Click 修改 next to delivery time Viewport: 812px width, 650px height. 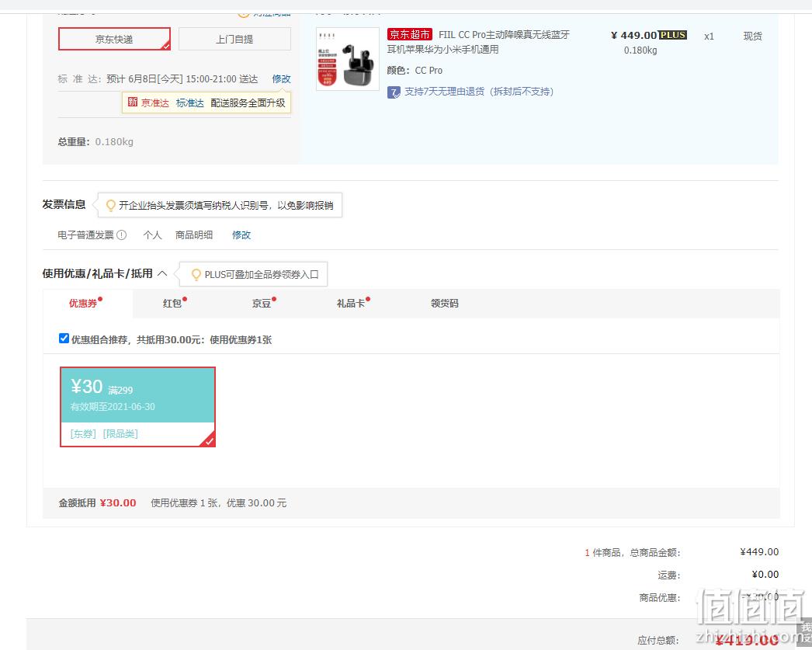coord(281,78)
